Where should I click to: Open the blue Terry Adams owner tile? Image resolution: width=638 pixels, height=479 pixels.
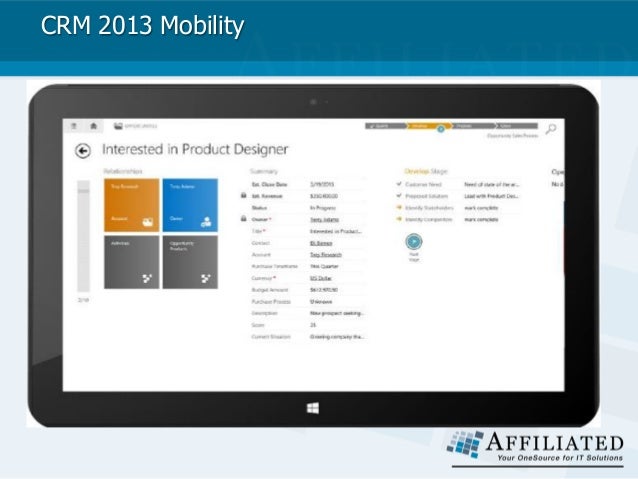(190, 205)
